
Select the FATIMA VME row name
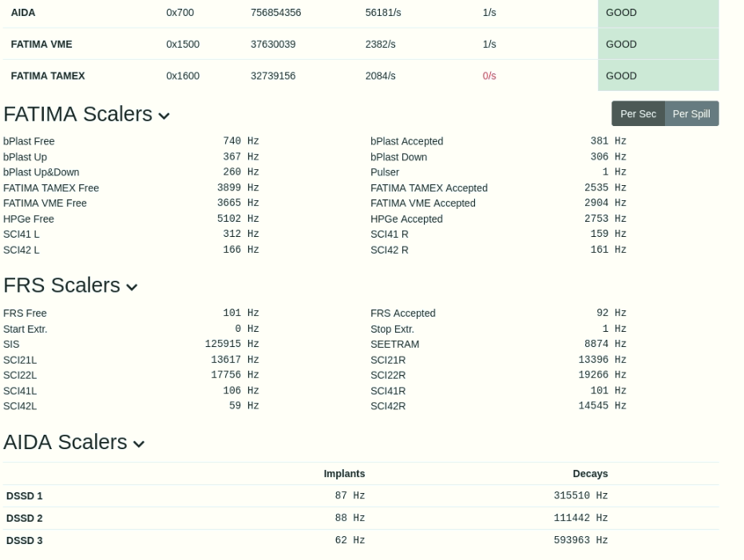tap(42, 45)
